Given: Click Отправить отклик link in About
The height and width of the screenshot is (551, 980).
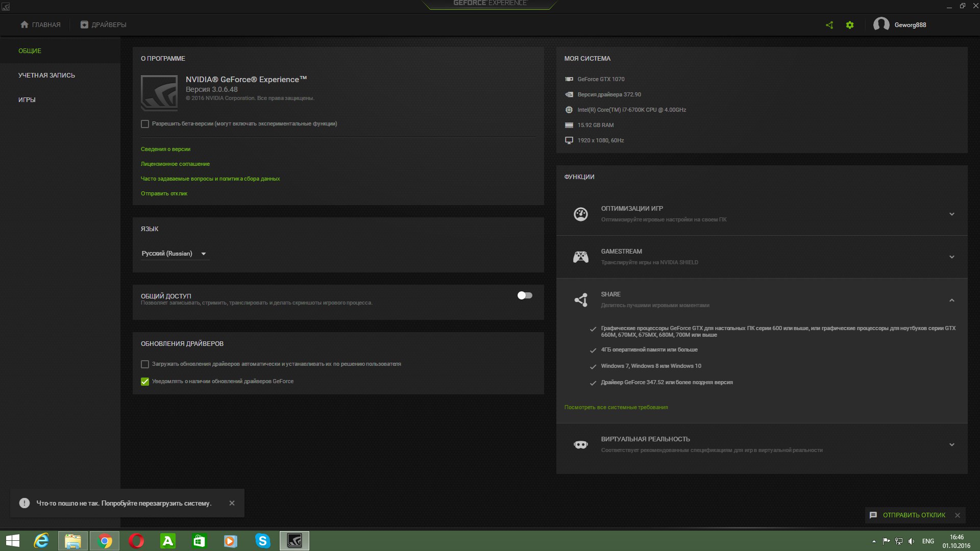Looking at the screenshot, I should (x=164, y=193).
